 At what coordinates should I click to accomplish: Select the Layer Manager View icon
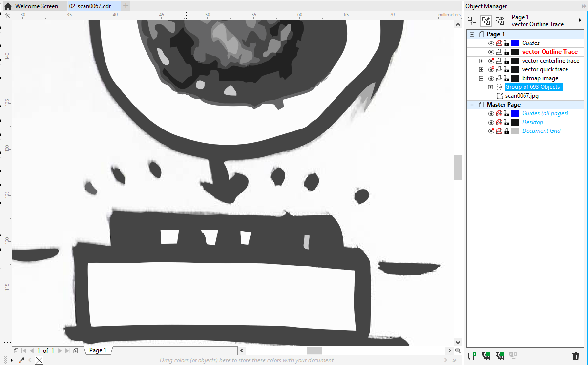point(499,21)
